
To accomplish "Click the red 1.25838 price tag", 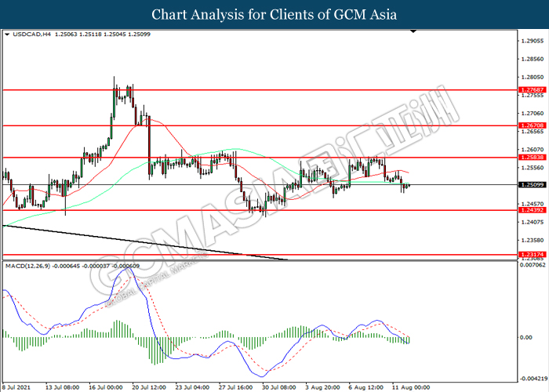I will pyautogui.click(x=532, y=158).
